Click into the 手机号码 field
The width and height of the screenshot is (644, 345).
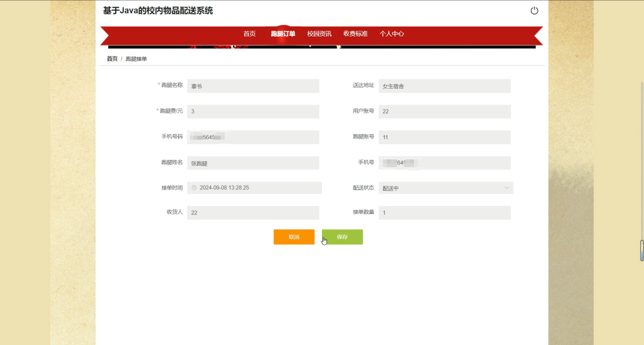click(x=253, y=137)
